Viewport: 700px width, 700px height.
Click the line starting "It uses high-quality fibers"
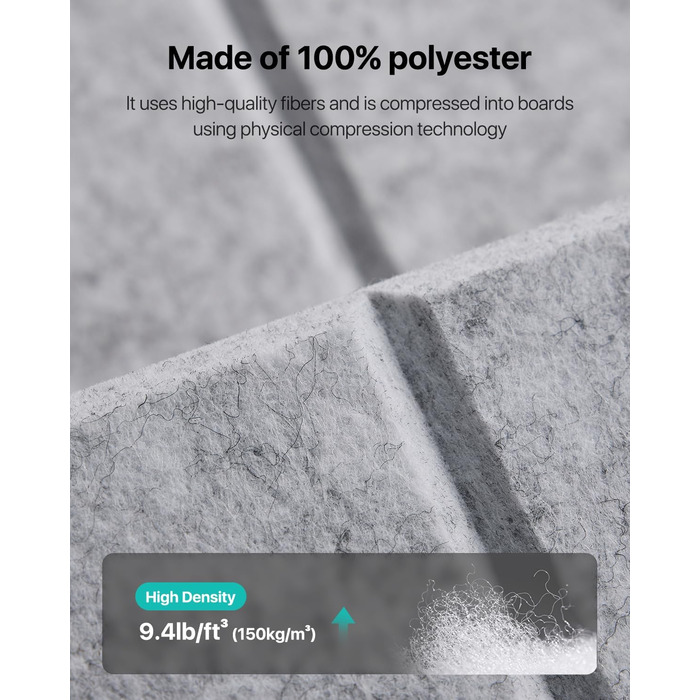click(x=350, y=104)
